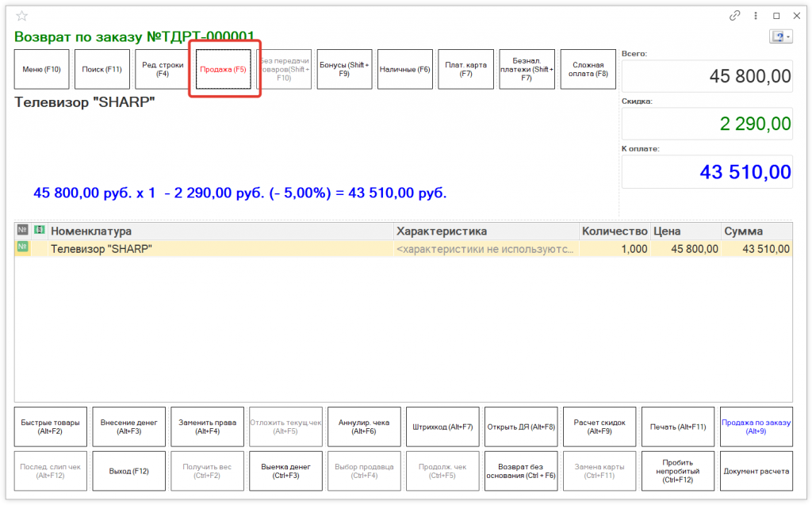812x505 pixels.
Task: Click the Продажа по заказу (Alt+9) link button
Action: click(x=756, y=427)
